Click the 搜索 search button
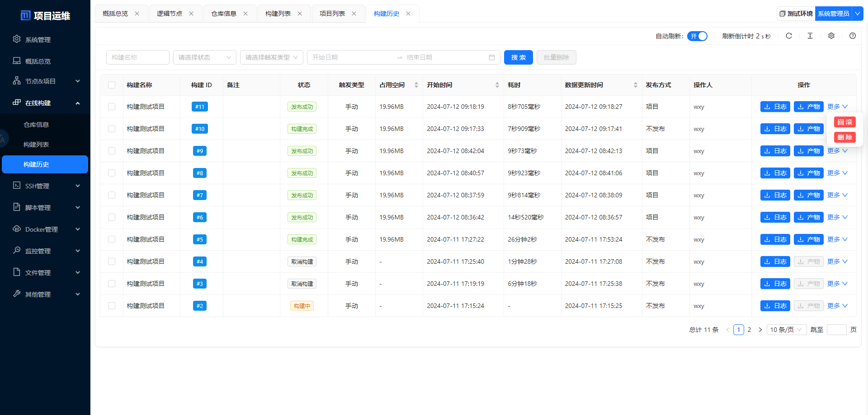The height and width of the screenshot is (415, 868). (x=519, y=57)
